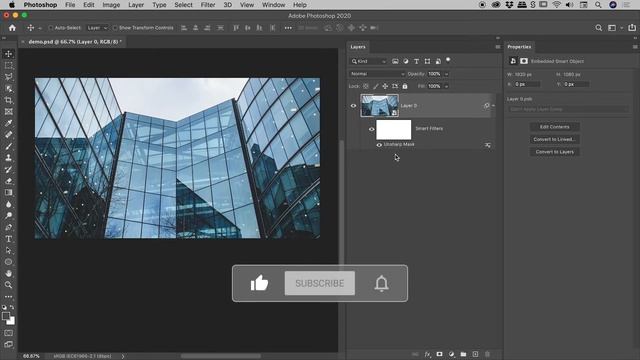Open the Image menu

[x=111, y=5]
